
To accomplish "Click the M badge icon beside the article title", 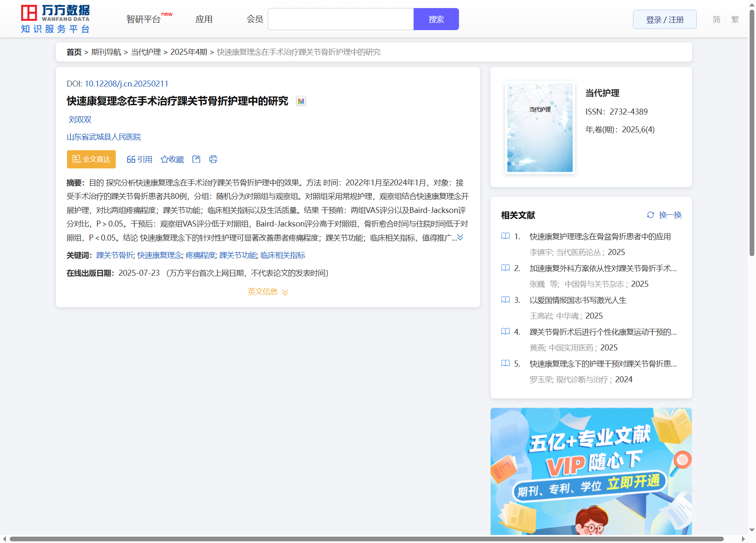I will tap(301, 101).
